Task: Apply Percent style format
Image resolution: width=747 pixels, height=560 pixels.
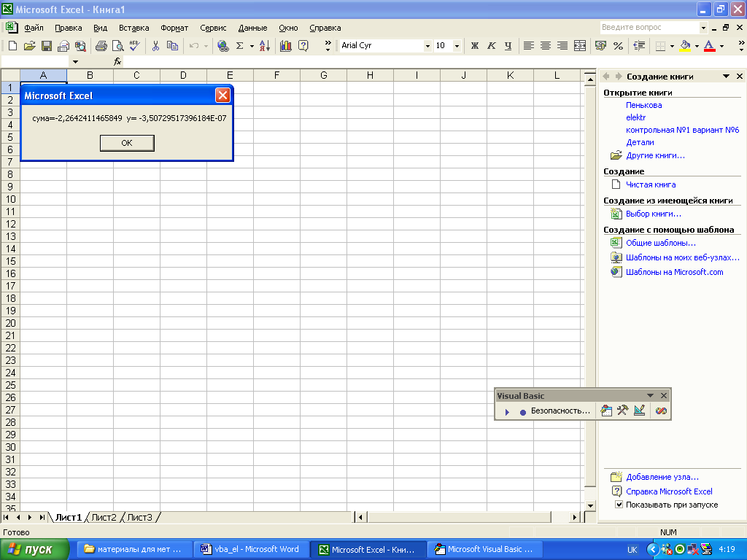Action: tap(618, 46)
